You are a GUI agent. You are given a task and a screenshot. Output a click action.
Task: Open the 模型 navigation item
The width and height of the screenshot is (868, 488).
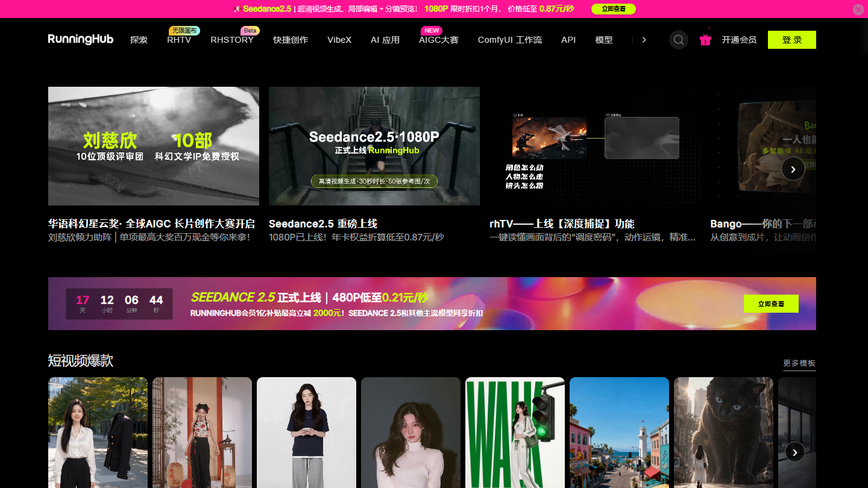pos(604,40)
